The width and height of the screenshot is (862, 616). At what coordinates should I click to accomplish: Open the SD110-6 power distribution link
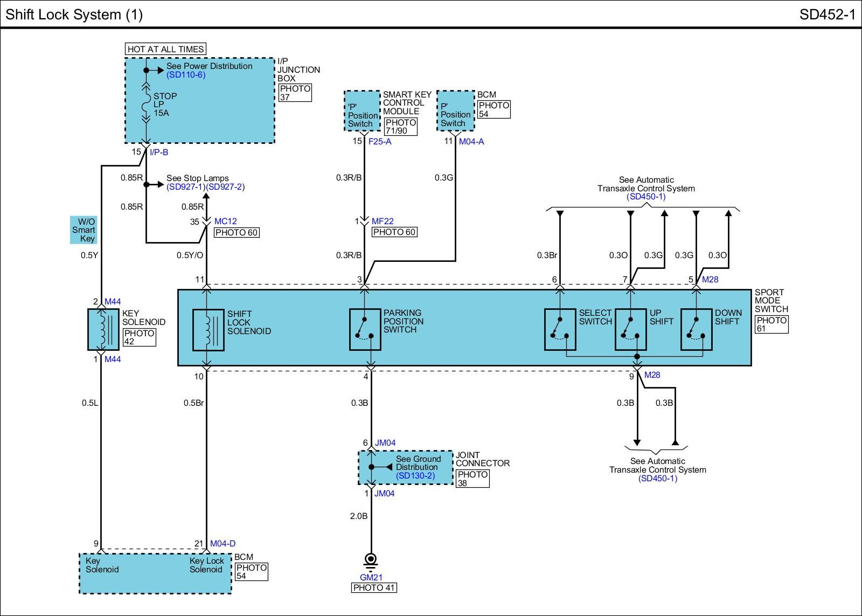186,75
